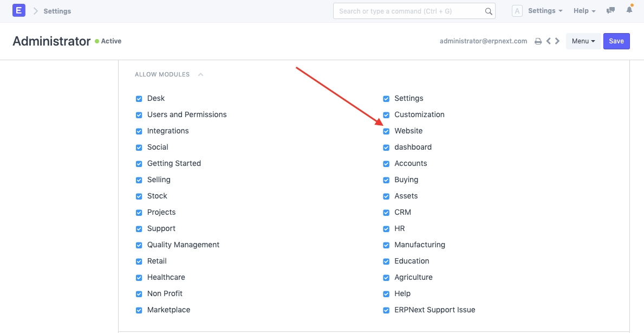This screenshot has width=644, height=333.
Task: Open the Help dropdown in navbar
Action: click(584, 11)
